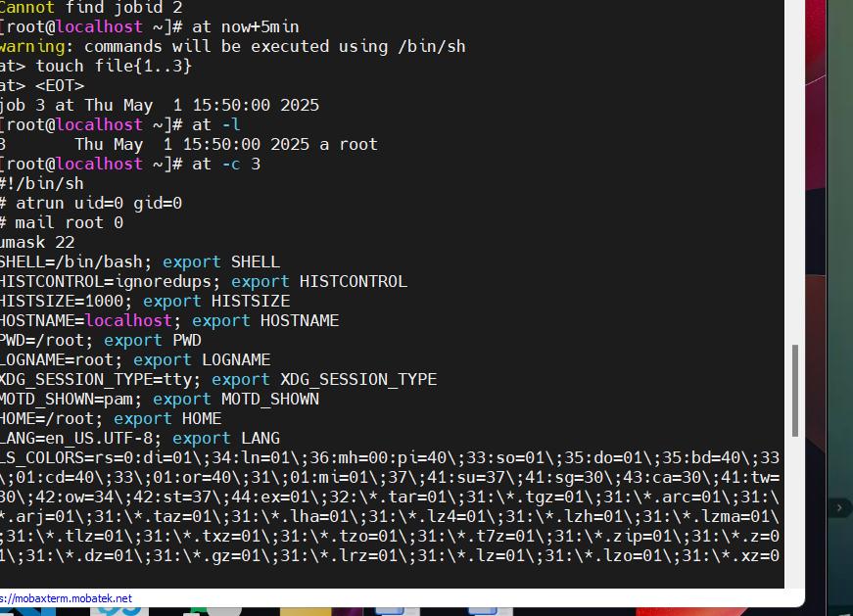The width and height of the screenshot is (853, 616).
Task: Click the 'Cannot find jobid 2' message
Action: 91,8
